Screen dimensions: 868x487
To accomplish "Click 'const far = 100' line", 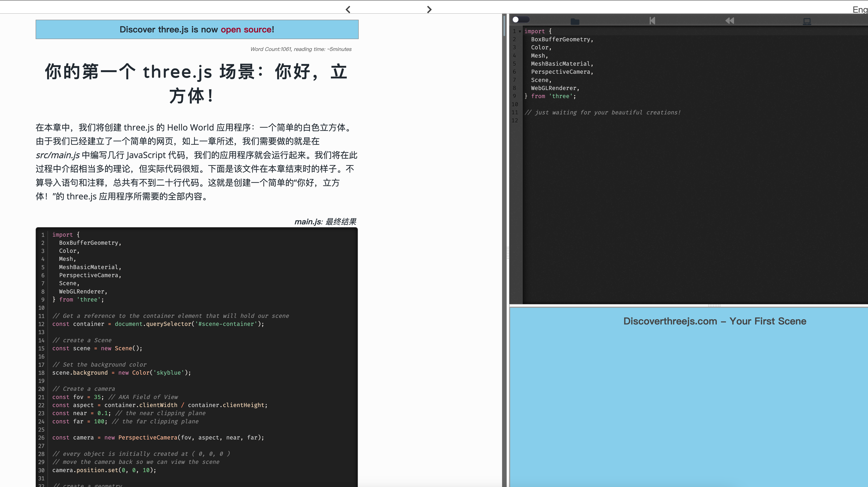I will [125, 421].
